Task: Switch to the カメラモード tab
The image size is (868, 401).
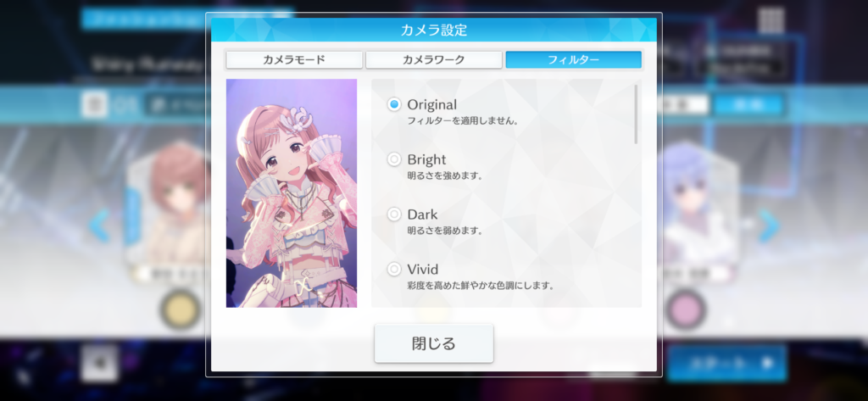Action: [x=294, y=60]
